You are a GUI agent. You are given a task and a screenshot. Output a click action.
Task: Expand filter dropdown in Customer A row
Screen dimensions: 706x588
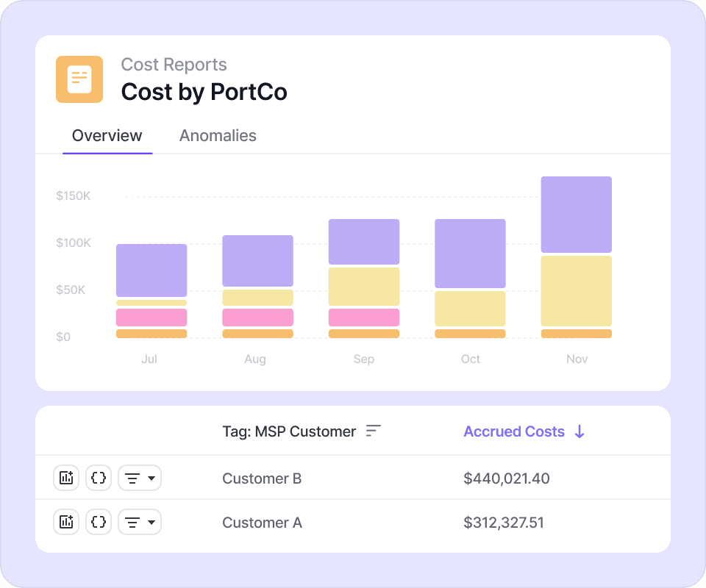click(140, 522)
